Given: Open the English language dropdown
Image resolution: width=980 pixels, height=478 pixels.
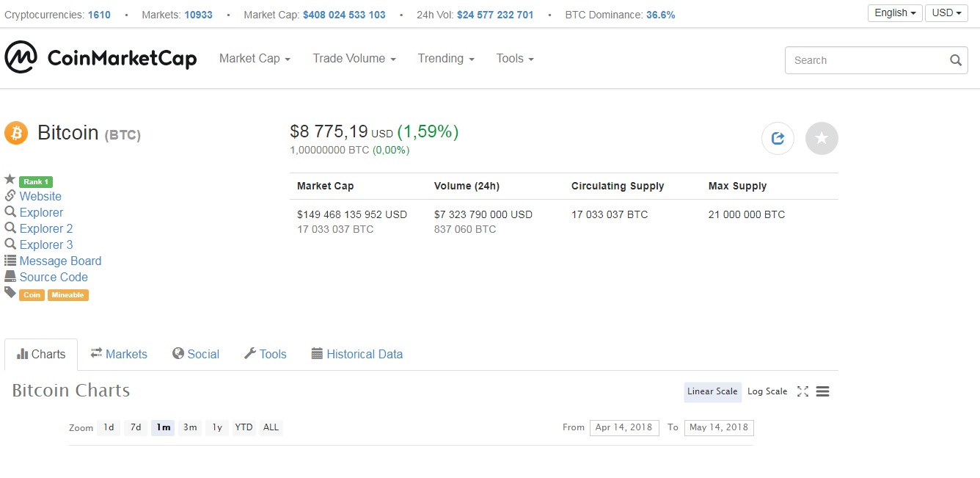Looking at the screenshot, I should click(895, 12).
